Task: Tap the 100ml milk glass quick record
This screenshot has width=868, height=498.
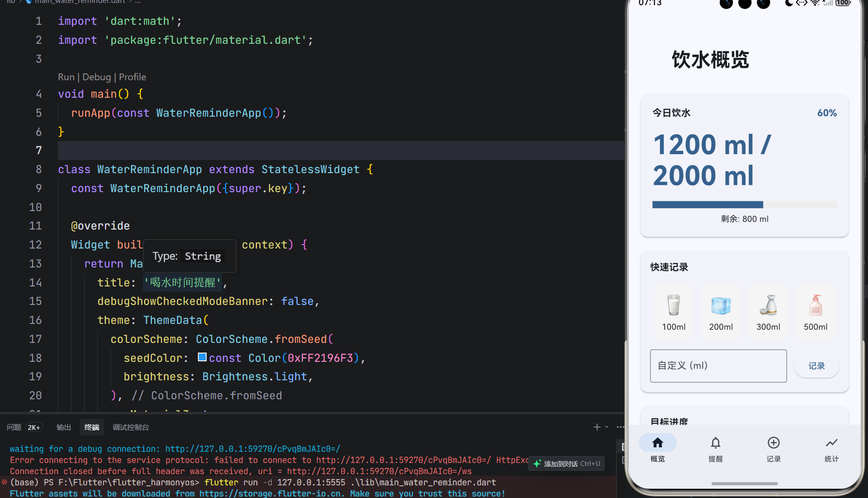Action: (x=673, y=312)
